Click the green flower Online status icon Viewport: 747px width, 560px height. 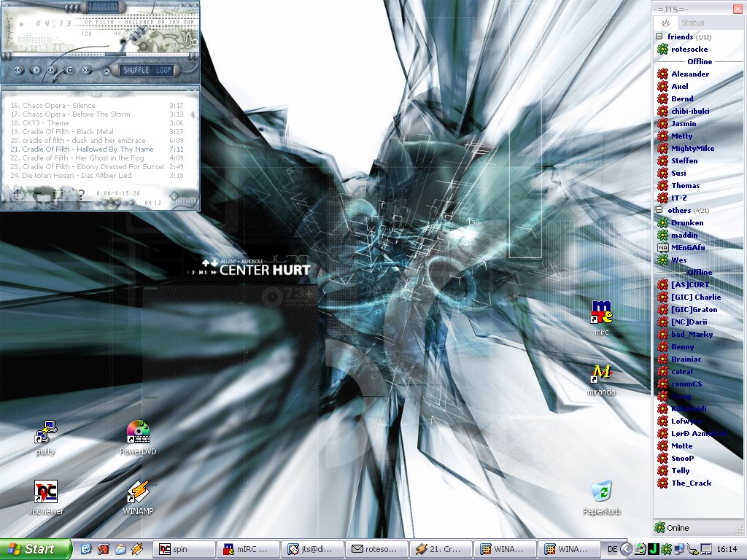click(659, 528)
